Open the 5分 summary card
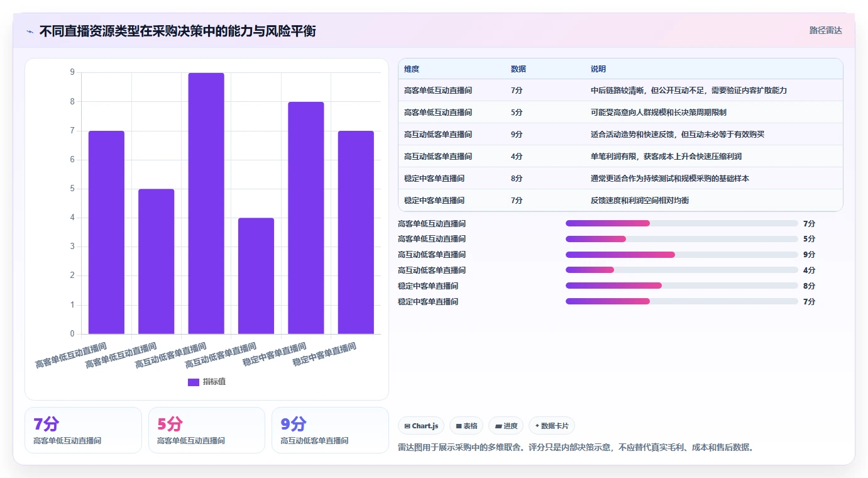The image size is (868, 478). (207, 430)
